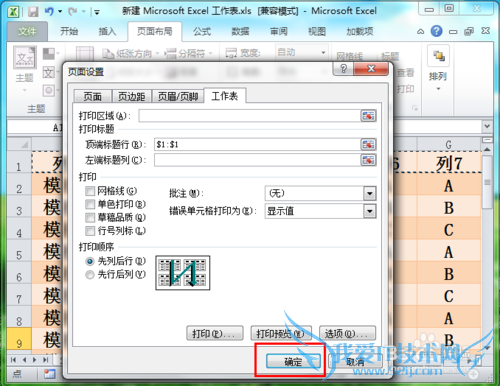Check the 草稿品质 checkbox
The height and width of the screenshot is (386, 500).
[x=90, y=218]
